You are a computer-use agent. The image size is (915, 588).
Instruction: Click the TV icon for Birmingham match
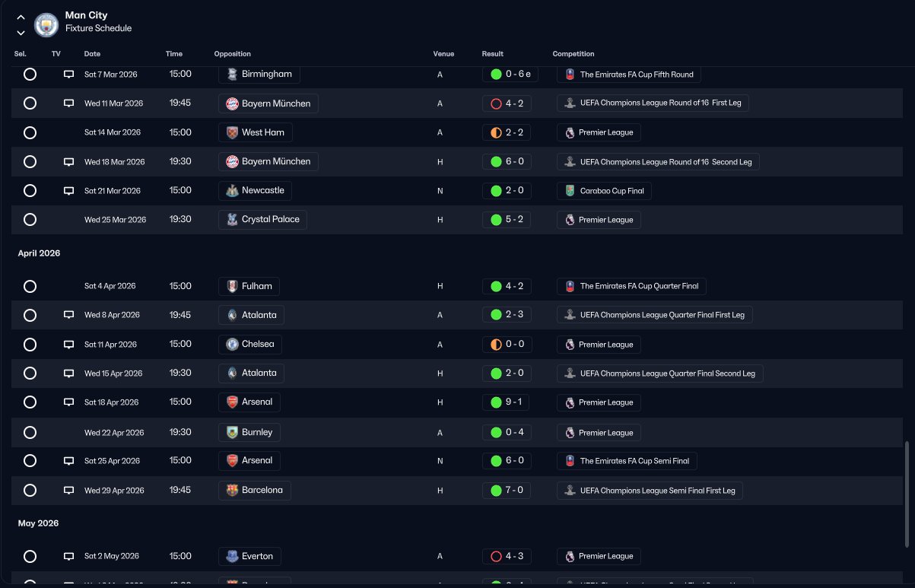click(x=68, y=75)
